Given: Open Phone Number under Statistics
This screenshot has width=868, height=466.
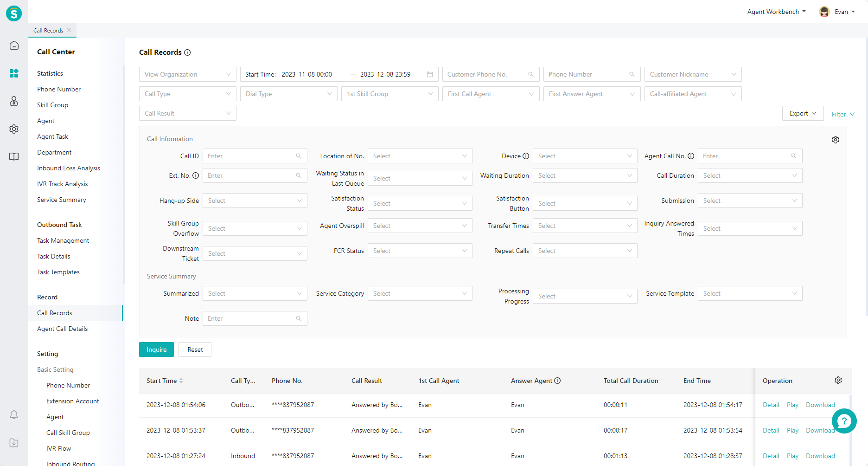Looking at the screenshot, I should pyautogui.click(x=59, y=89).
